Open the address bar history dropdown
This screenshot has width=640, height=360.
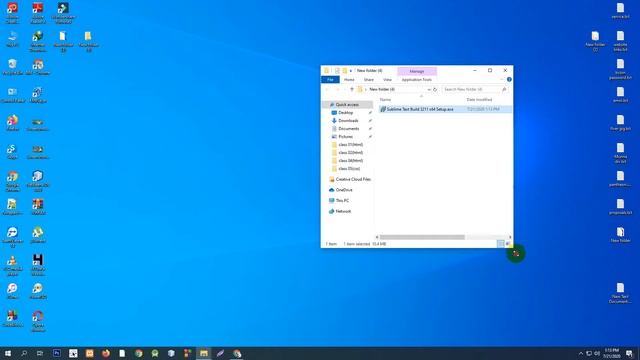[x=429, y=89]
